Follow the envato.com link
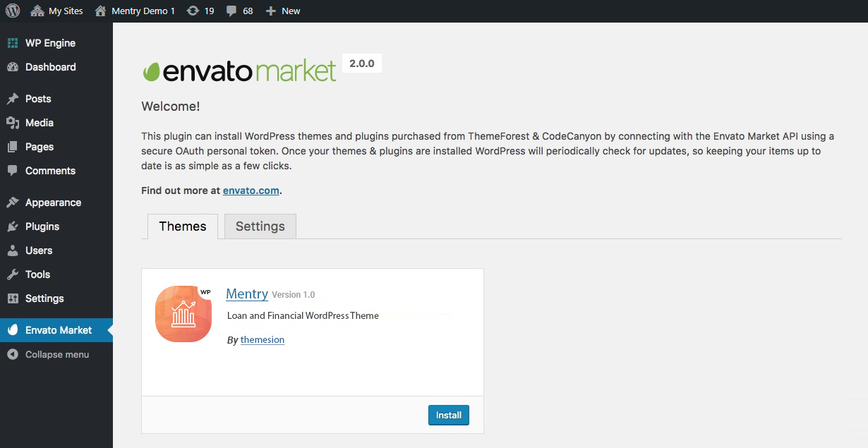The image size is (868, 448). pyautogui.click(x=251, y=190)
